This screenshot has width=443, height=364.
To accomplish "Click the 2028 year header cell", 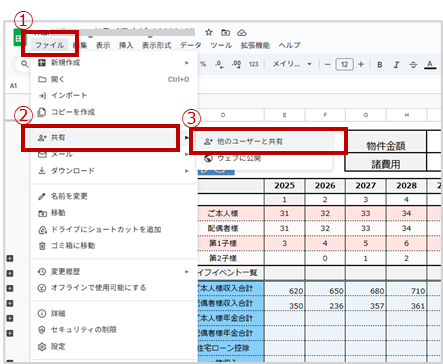I will click(x=406, y=185).
